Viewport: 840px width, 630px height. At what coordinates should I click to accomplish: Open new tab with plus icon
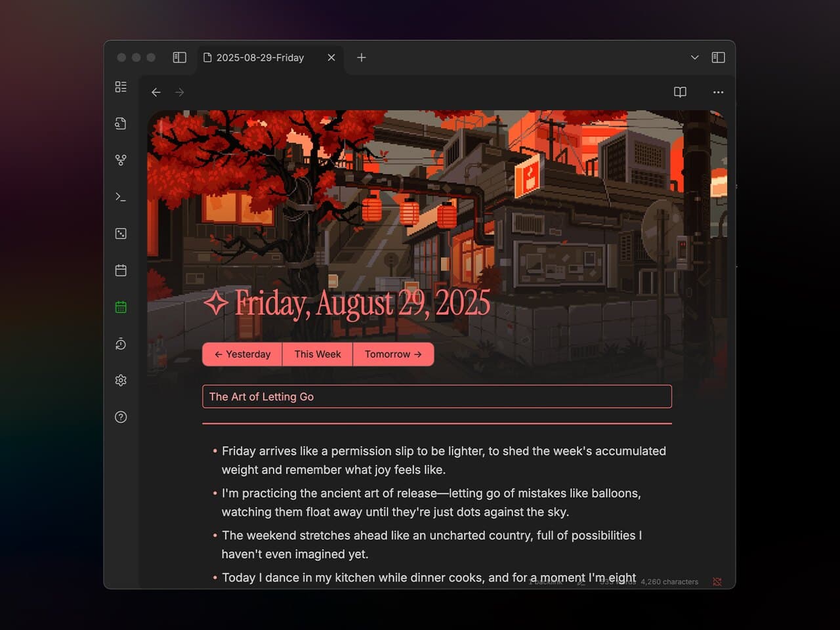(361, 58)
